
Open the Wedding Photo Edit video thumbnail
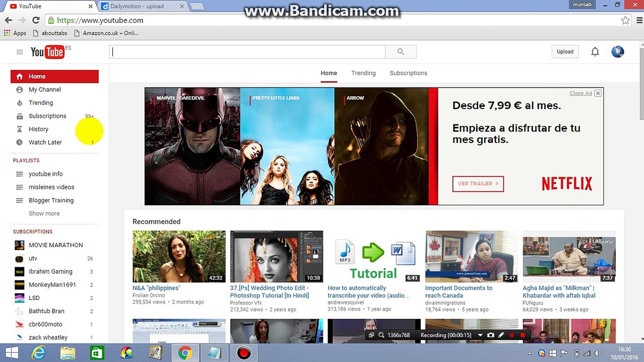[x=276, y=256]
